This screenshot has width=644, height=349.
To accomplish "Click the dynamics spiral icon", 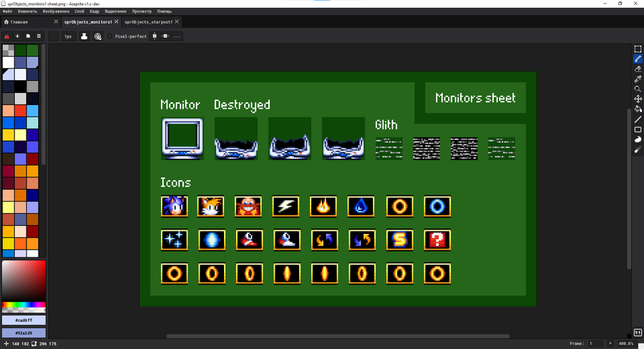I will (x=98, y=36).
